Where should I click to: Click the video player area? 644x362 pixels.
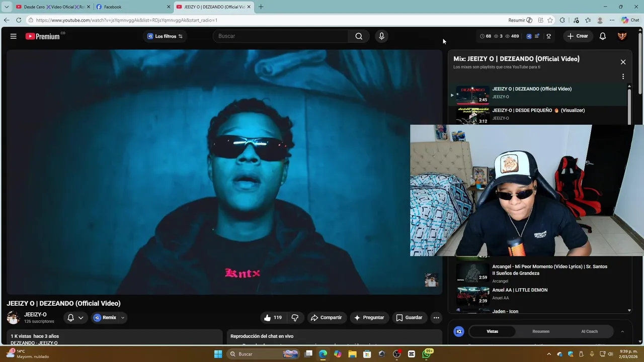tap(224, 171)
